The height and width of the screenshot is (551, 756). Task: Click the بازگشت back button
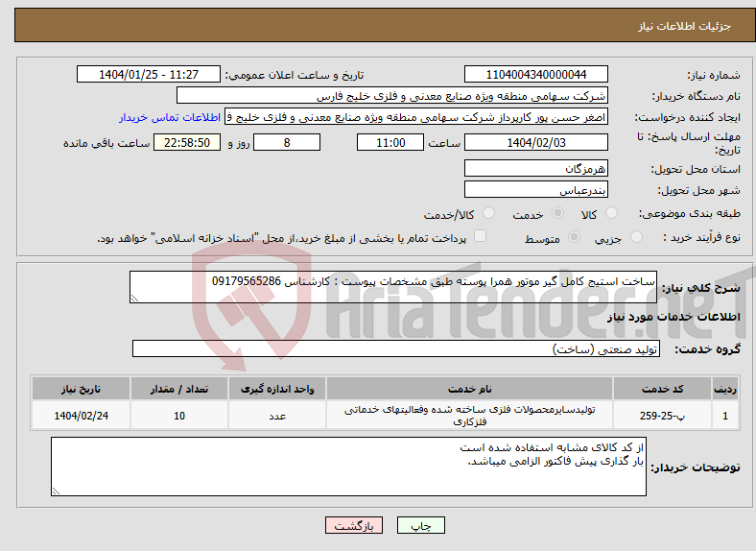(x=354, y=525)
